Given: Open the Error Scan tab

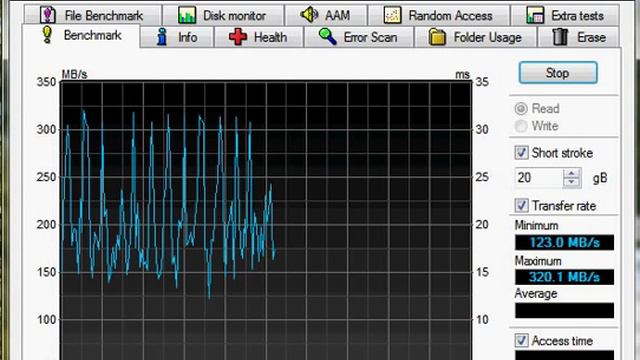Looking at the screenshot, I should [359, 37].
